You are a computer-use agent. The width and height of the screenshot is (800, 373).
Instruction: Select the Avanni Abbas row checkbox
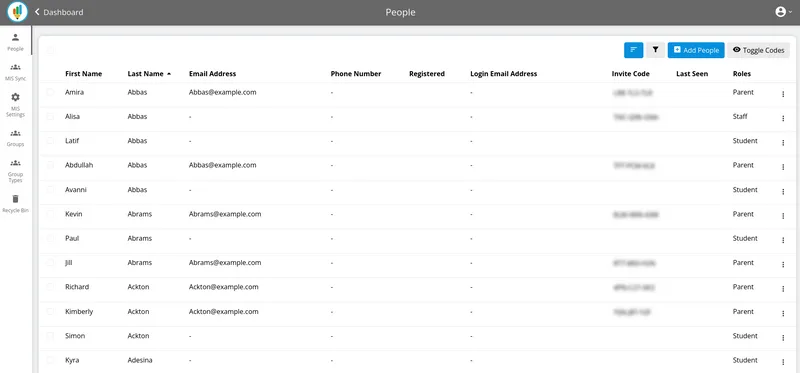(50, 189)
